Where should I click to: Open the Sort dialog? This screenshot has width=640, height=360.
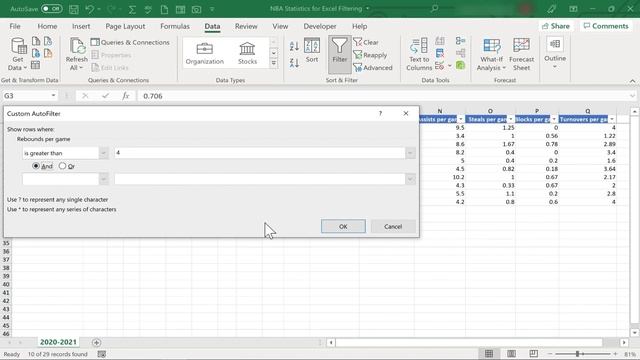pos(312,50)
